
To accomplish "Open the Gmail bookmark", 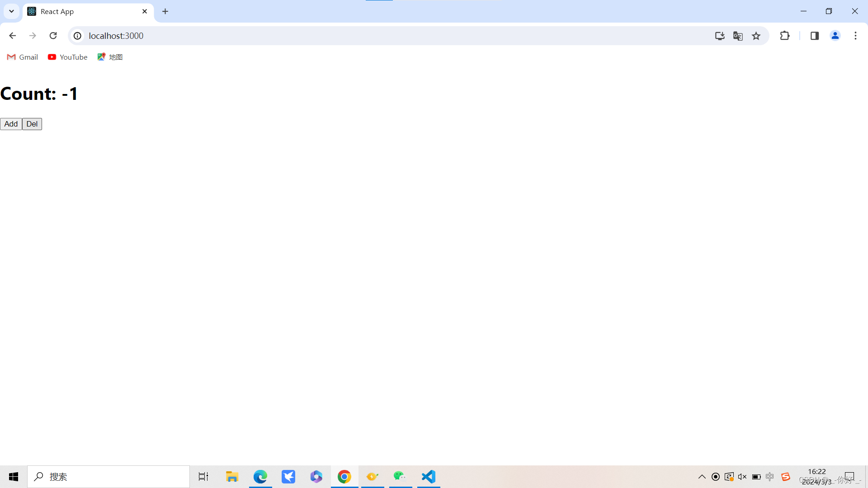I will pyautogui.click(x=21, y=56).
